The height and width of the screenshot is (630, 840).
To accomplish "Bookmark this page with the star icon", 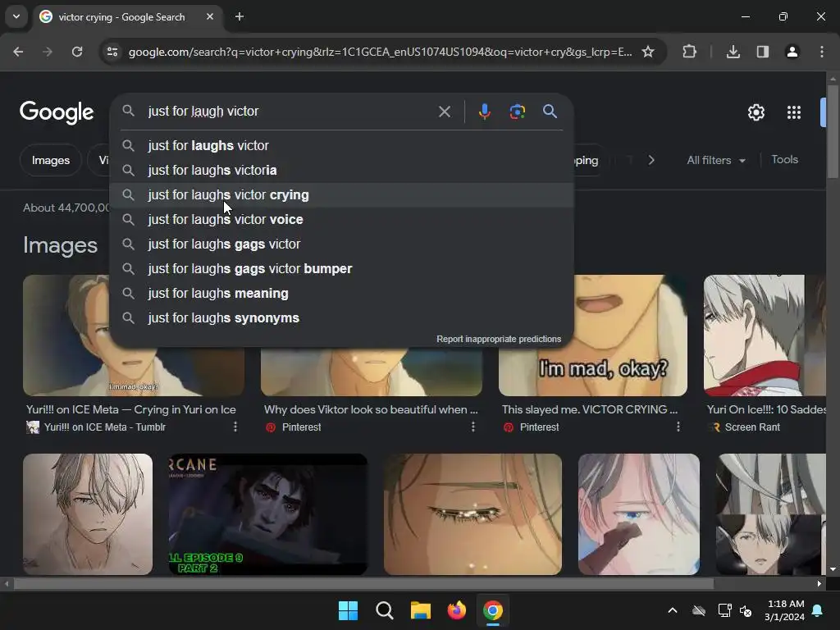I will click(x=648, y=52).
